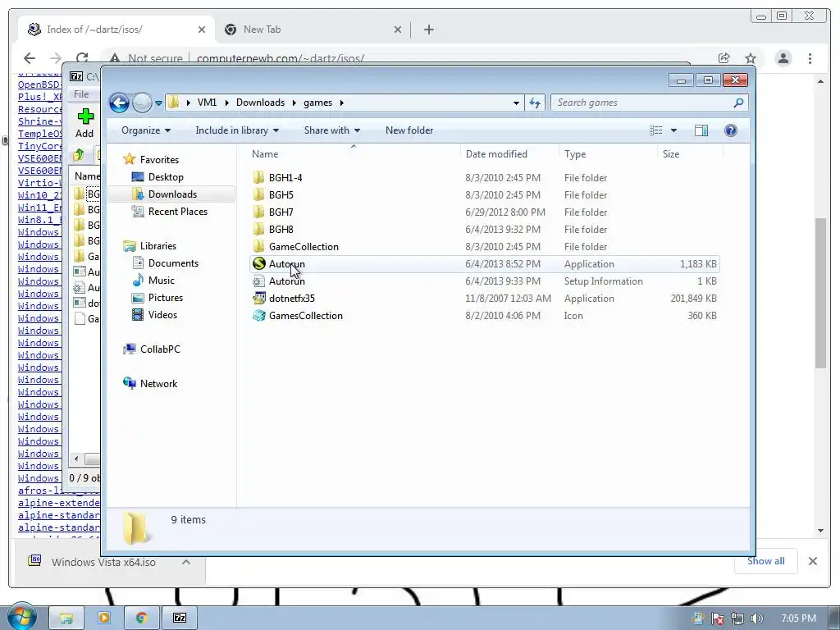The width and height of the screenshot is (840, 630).
Task: Select Desktop in Favorites
Action: coord(166,177)
